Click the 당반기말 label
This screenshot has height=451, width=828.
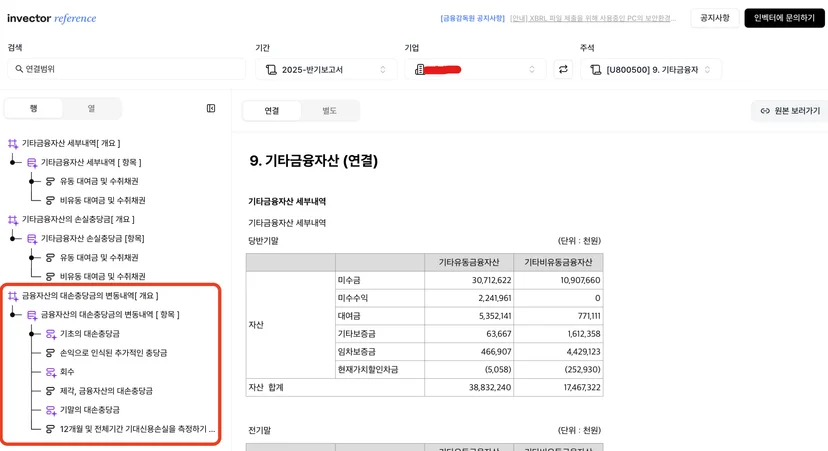click(x=263, y=241)
